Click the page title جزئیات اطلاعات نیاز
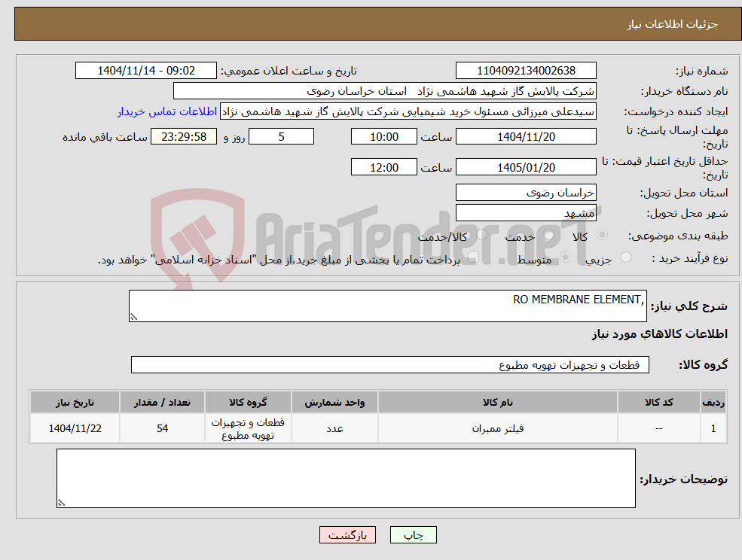Viewport: 742px width, 560px height. 673,24
